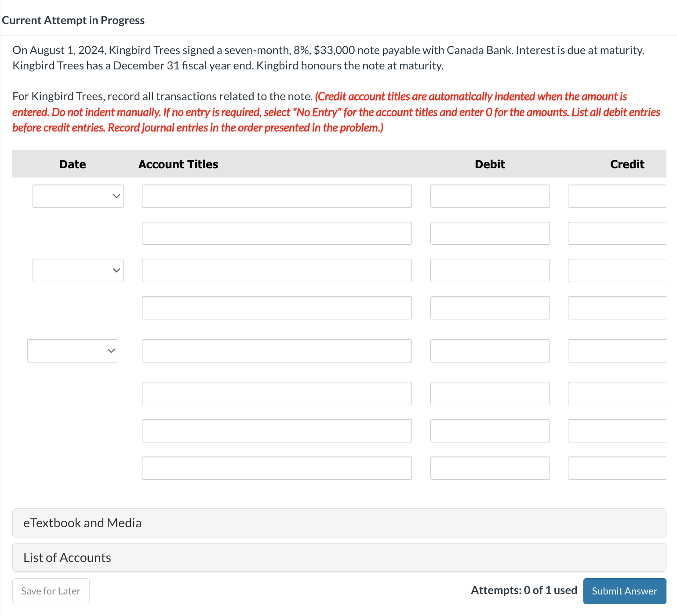Activate the Credit amount field in row four

[x=617, y=308]
